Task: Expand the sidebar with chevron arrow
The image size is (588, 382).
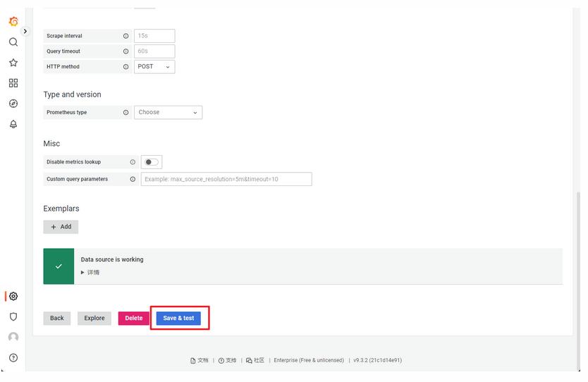Action: 25,31
